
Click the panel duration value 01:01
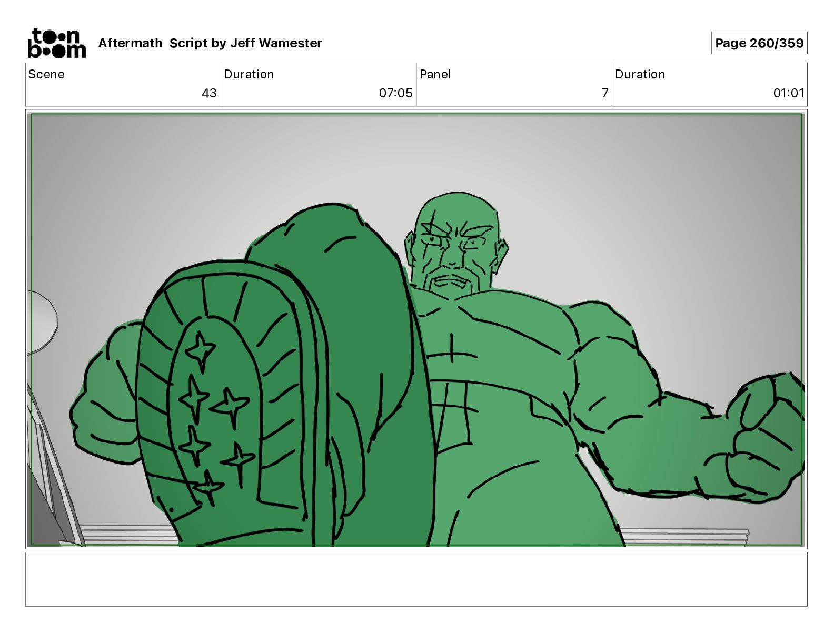pyautogui.click(x=789, y=93)
